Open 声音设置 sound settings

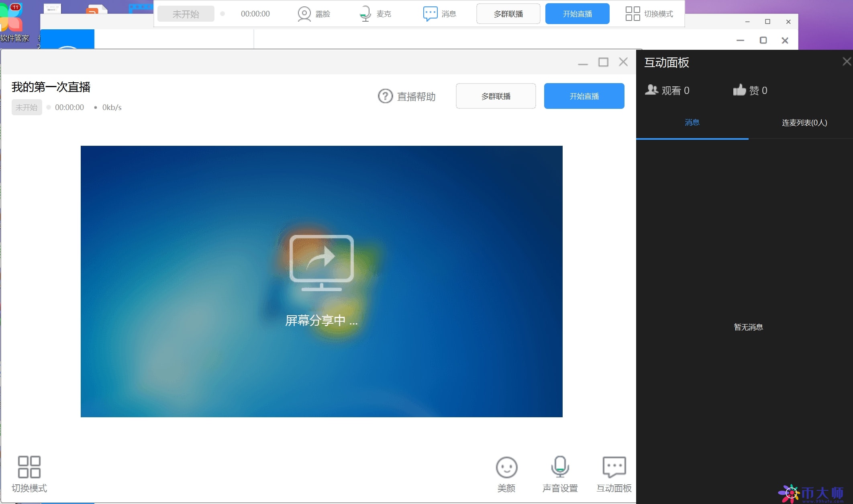560,474
